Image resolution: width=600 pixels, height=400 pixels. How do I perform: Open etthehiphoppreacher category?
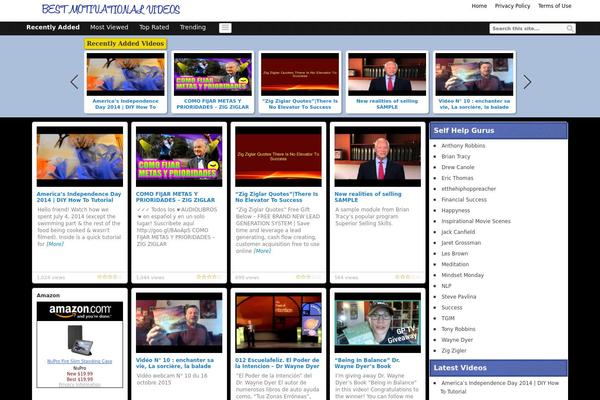pyautogui.click(x=468, y=189)
